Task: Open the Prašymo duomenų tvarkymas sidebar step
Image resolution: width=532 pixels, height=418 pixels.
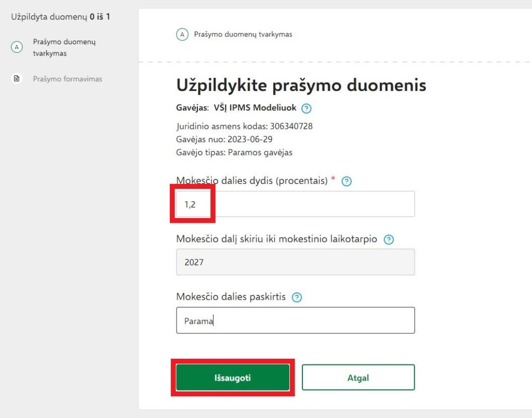Action: point(64,47)
